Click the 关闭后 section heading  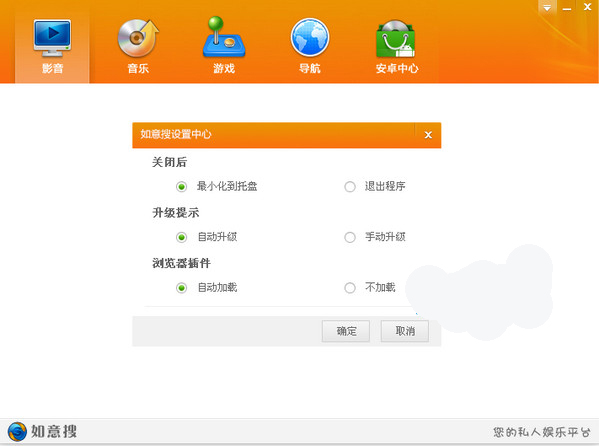click(x=169, y=162)
